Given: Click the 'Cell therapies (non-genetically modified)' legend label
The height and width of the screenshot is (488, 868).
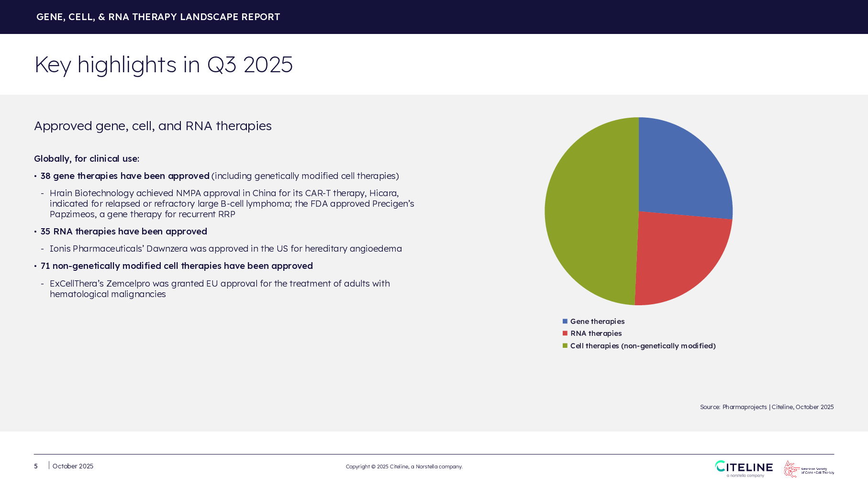Looking at the screenshot, I should pos(643,346).
